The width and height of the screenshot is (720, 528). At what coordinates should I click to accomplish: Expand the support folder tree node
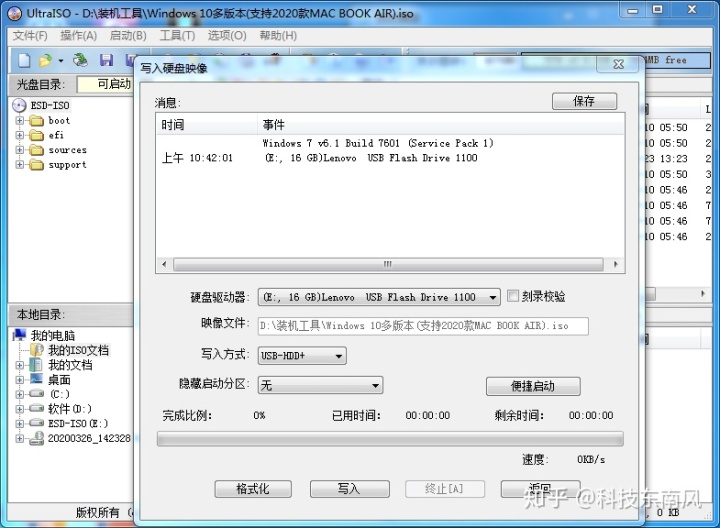pos(19,165)
